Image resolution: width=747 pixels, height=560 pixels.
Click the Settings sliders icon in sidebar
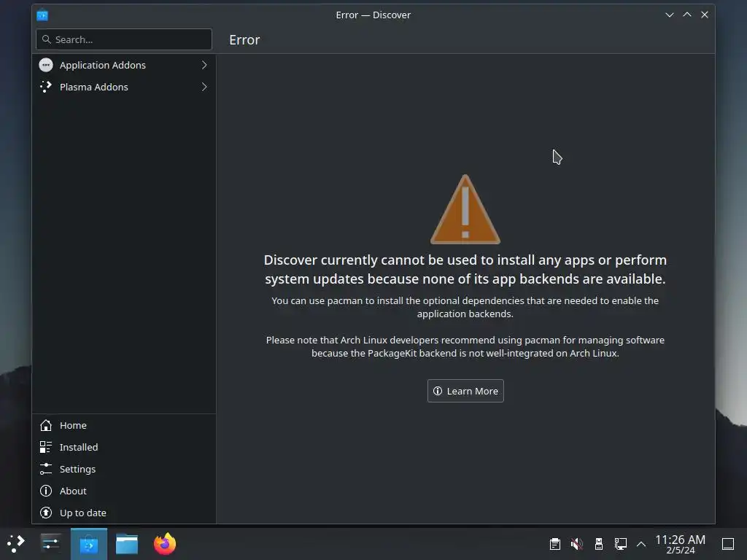[46, 469]
